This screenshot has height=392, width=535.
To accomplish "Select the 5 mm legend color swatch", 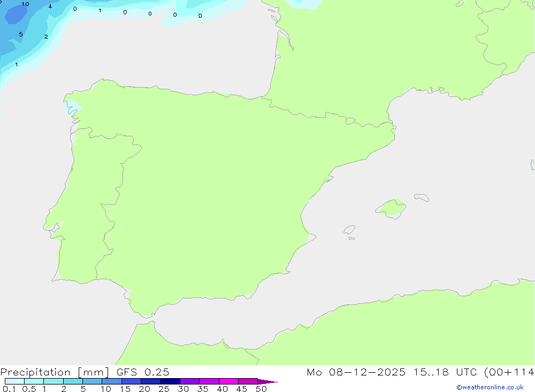I will pos(92,381).
